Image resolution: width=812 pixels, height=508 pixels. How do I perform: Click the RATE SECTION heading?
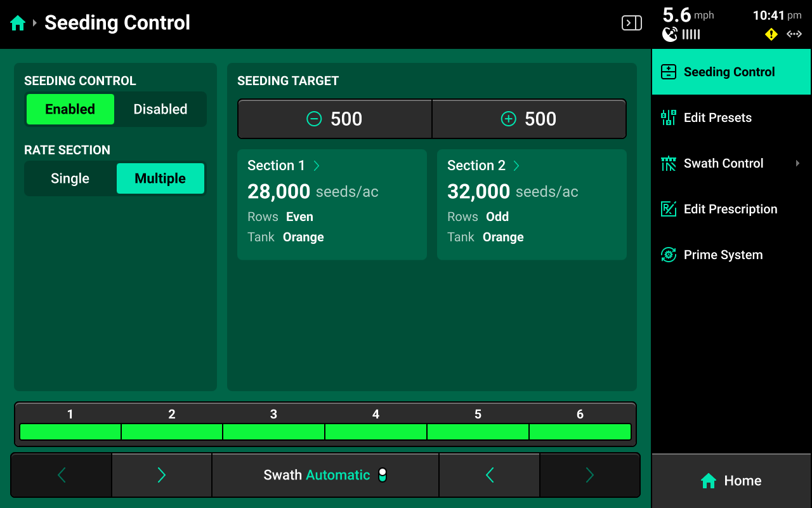(x=67, y=150)
